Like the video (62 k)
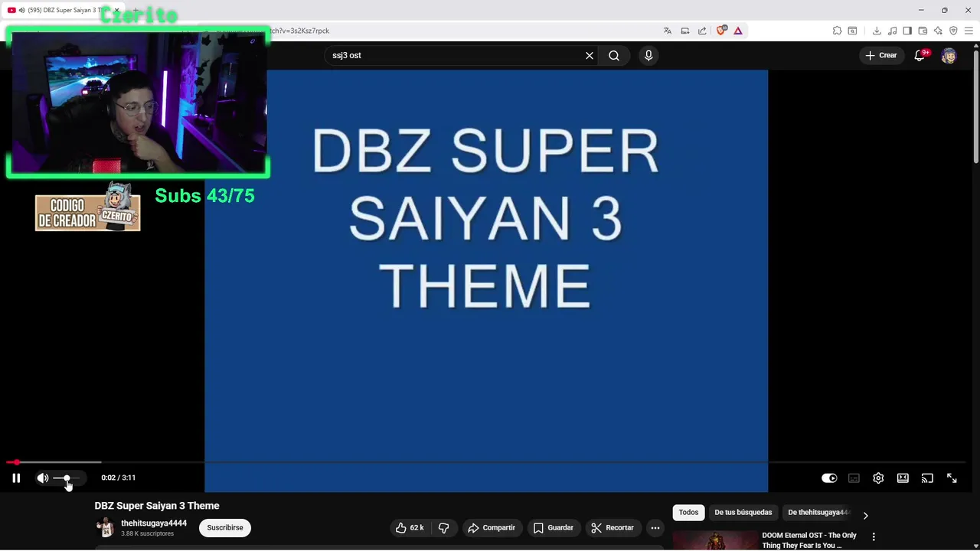980x551 pixels. pos(410,527)
